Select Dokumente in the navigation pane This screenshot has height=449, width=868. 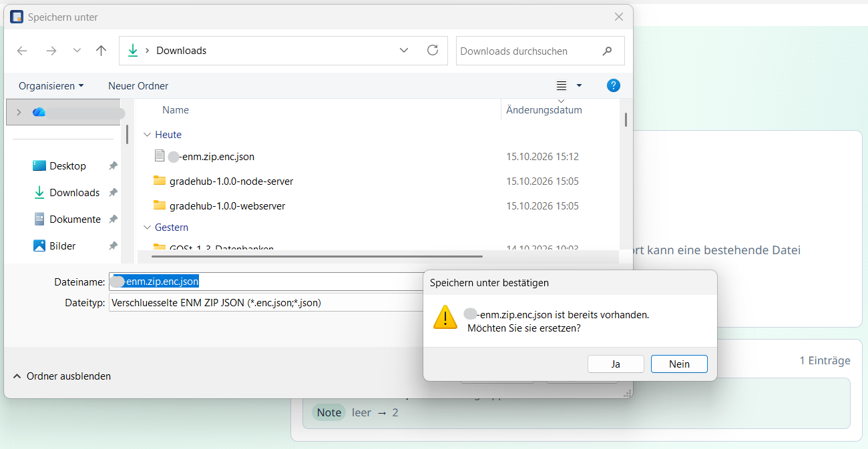coord(75,219)
